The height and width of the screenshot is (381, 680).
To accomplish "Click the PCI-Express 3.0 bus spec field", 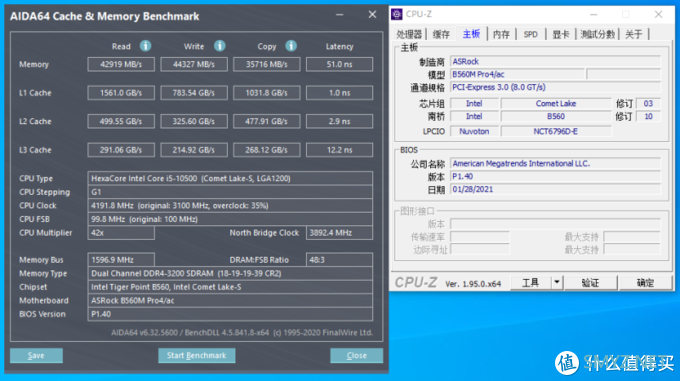I will tap(555, 87).
